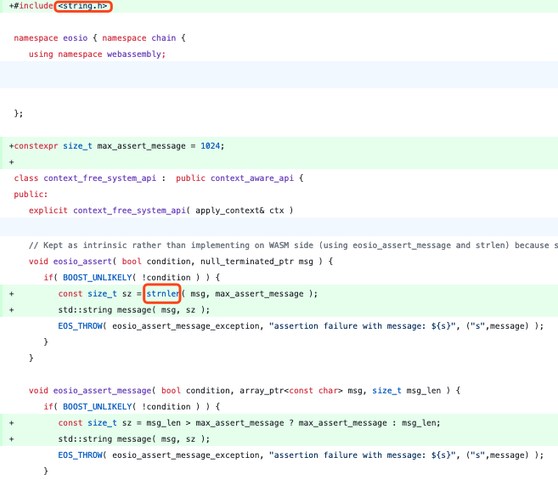Click the circled strnlen function call

point(162,294)
